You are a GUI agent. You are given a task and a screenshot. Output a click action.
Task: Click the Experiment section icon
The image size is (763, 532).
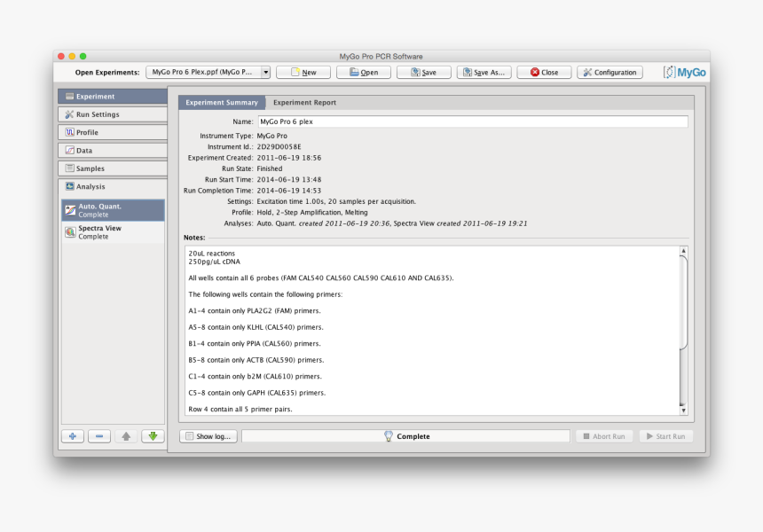pos(69,97)
